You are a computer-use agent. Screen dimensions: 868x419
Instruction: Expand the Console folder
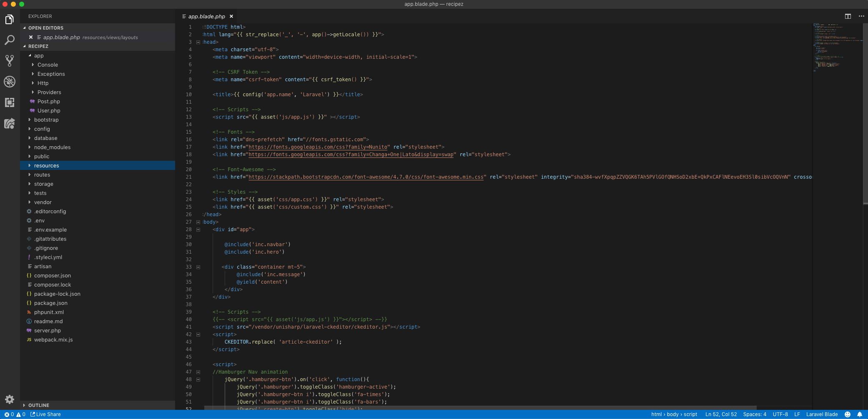coord(98,65)
